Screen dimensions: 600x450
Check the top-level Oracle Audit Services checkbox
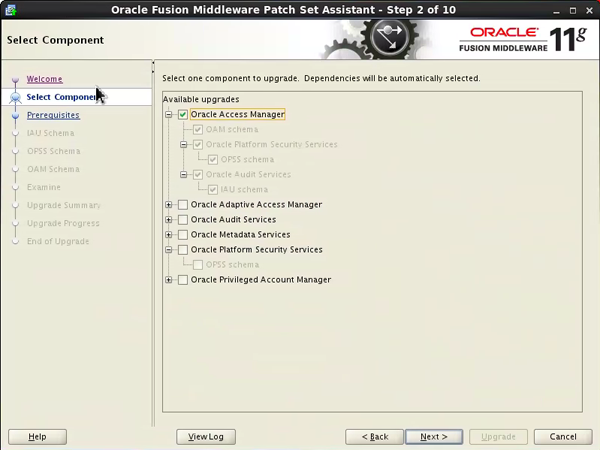(x=183, y=220)
